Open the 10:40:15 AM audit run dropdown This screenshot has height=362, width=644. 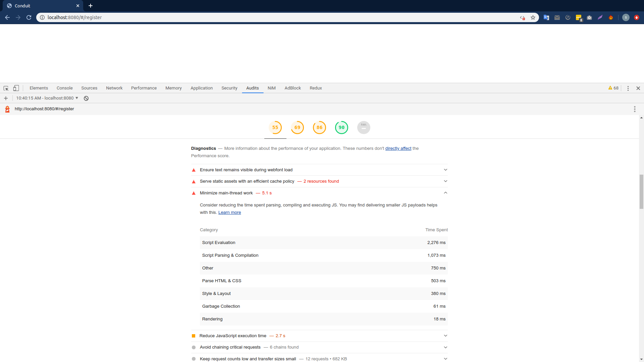pyautogui.click(x=46, y=98)
